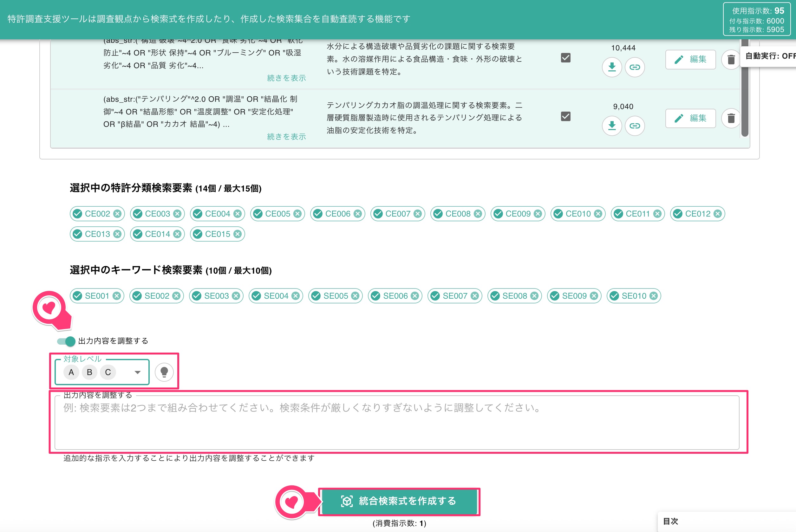This screenshot has height=532, width=796.
Task: Delete the 水分による構造破壊 search element row
Action: (x=731, y=60)
